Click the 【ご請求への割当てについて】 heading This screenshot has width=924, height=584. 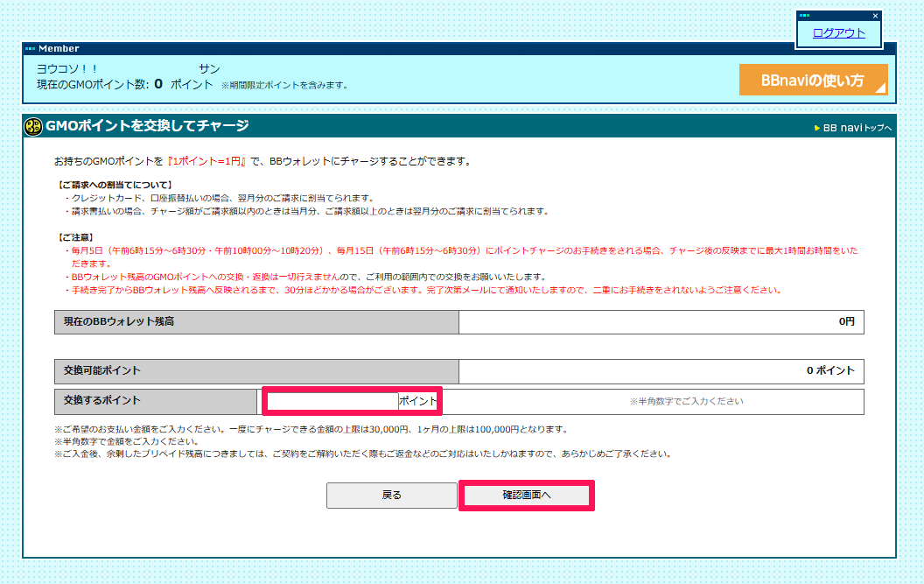[115, 186]
